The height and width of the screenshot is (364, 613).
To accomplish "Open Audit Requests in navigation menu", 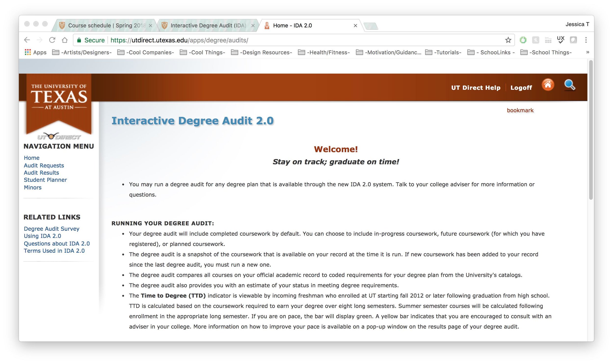I will point(44,165).
